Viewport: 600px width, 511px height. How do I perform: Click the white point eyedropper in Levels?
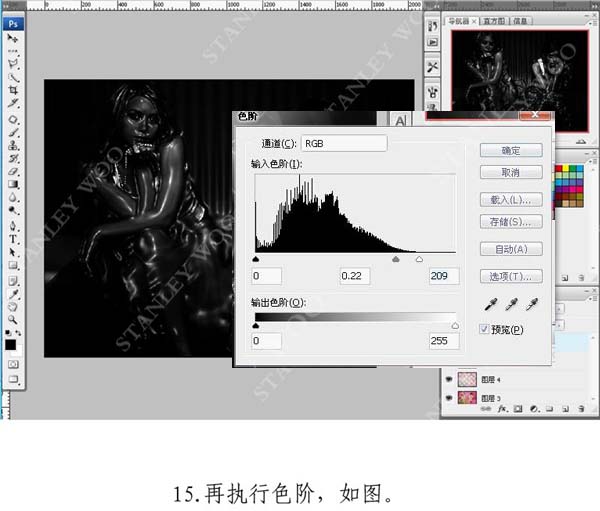tap(532, 304)
